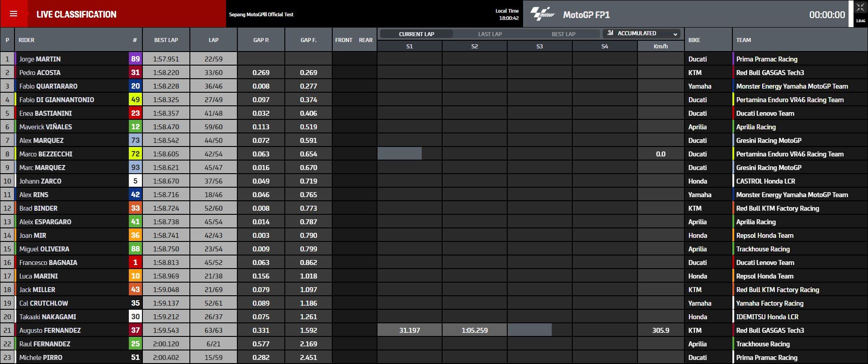
Task: Click Jorge Martin's number 89 badge
Action: 135,59
